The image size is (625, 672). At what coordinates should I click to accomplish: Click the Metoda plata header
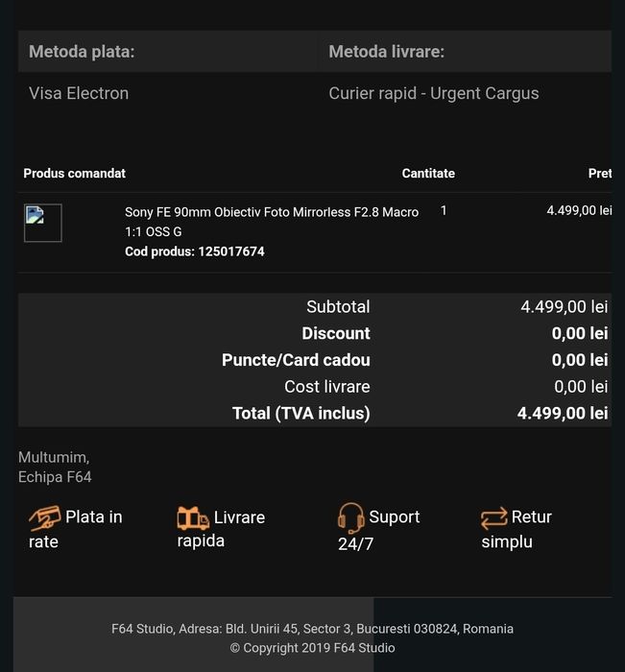[82, 52]
